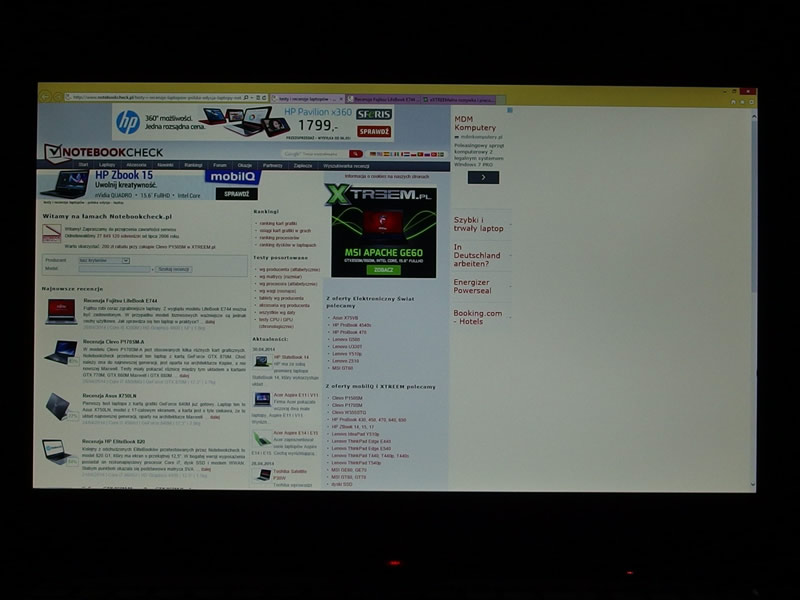Click the Sferis logo in HP banner
800x600 pixels.
click(374, 114)
